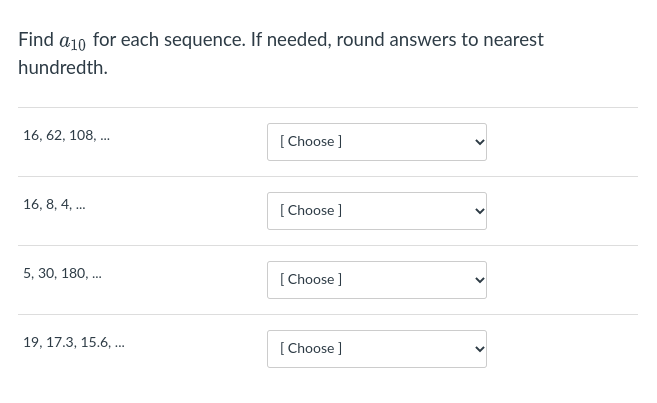This screenshot has width=657, height=403.
Task: Click the chevron arrow for the 16, 62, 108 sequence
Action: click(479, 142)
